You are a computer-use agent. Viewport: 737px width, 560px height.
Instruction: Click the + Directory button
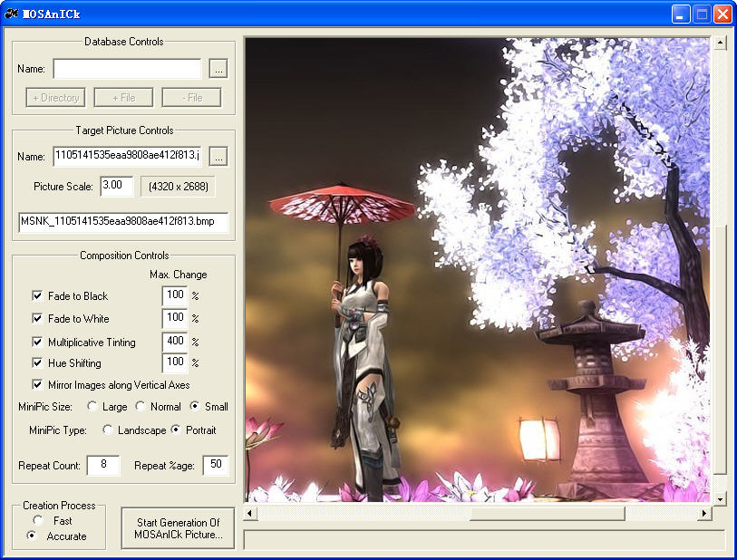click(55, 98)
